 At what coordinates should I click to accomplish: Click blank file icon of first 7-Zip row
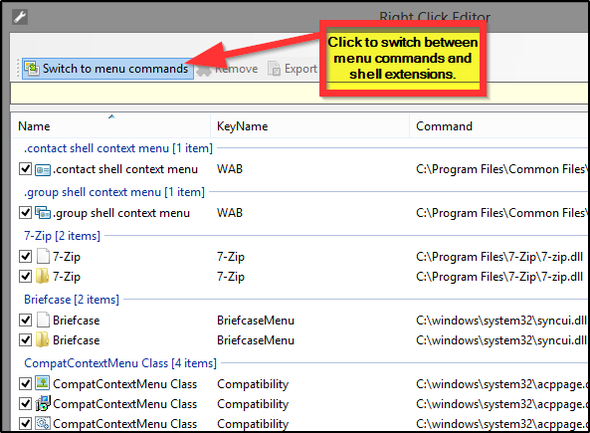coord(43,257)
